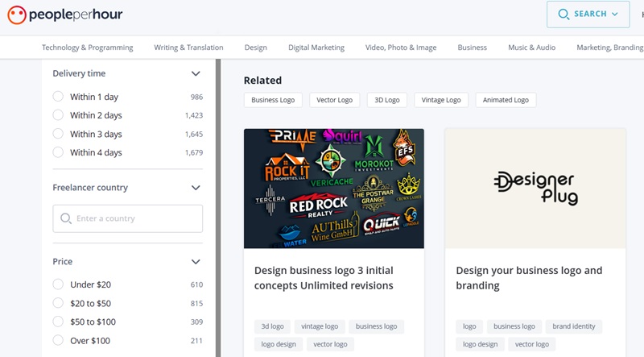Select the Under $20 price option

pyautogui.click(x=58, y=284)
